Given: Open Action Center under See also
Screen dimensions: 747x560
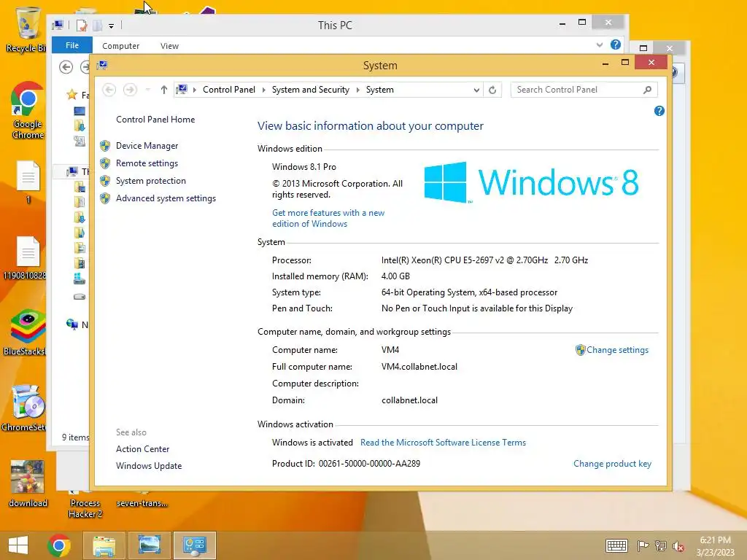Looking at the screenshot, I should click(142, 449).
